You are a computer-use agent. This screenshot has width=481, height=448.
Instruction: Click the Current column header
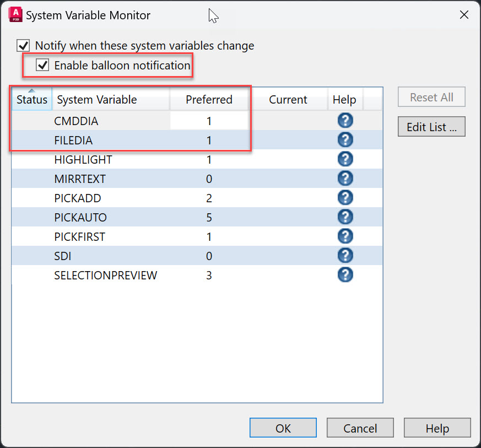(289, 99)
